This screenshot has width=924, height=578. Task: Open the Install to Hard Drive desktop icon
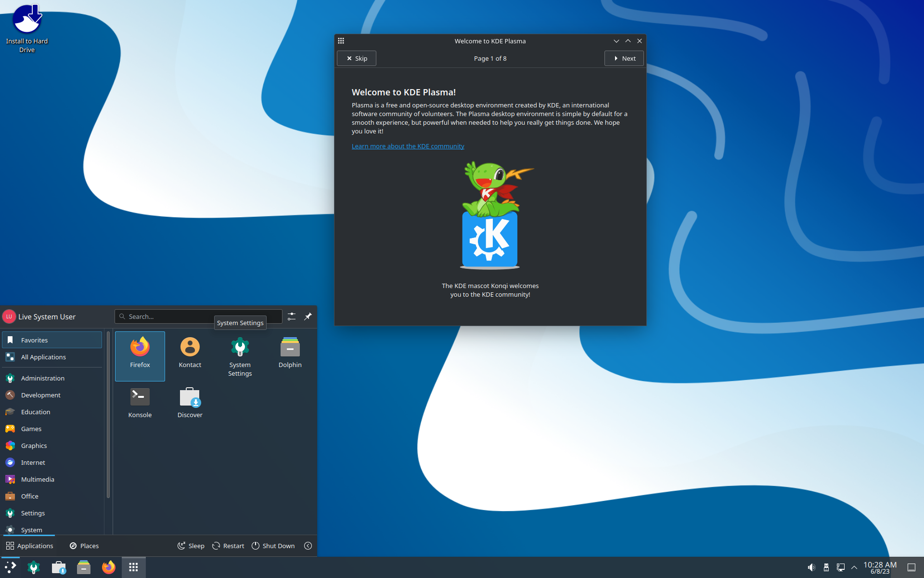pyautogui.click(x=26, y=19)
